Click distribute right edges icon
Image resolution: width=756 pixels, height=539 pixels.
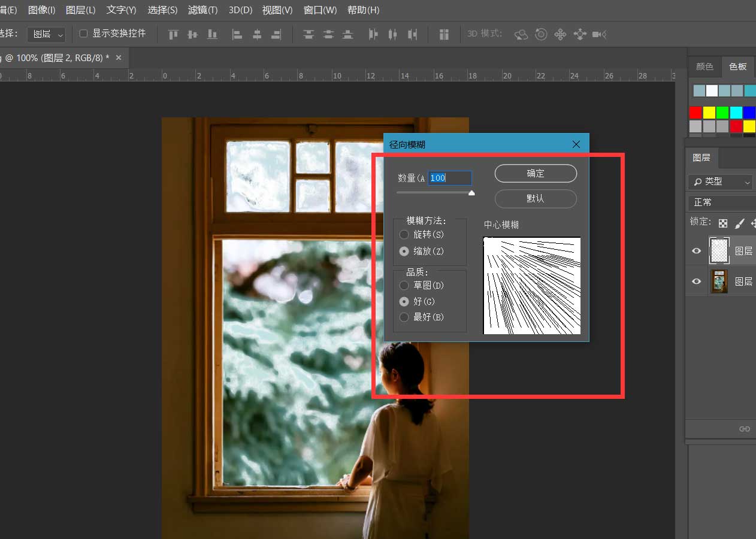click(412, 34)
